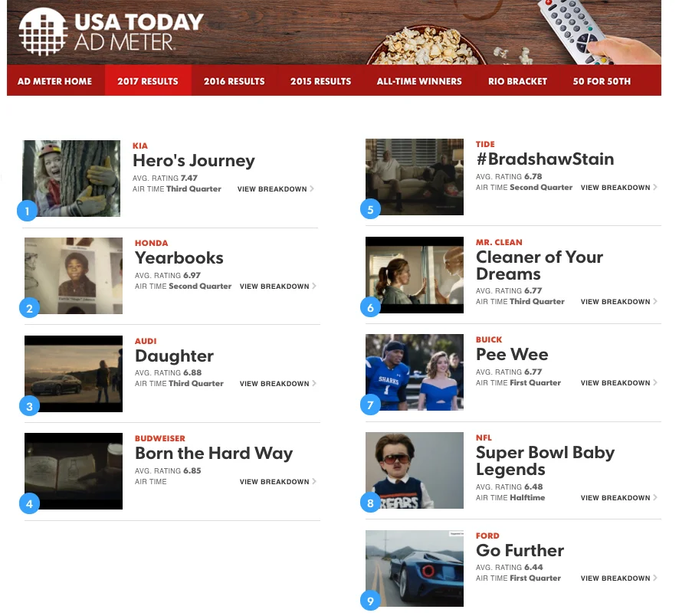Click the FORD brand label
Viewport: 679px width, 616px height.
tap(487, 536)
